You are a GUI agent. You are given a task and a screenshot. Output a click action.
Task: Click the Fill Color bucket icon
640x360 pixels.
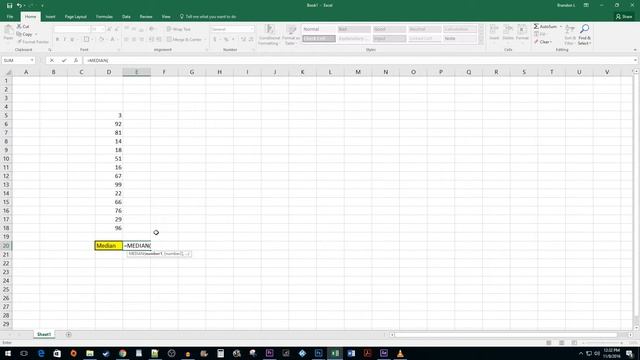[101, 40]
